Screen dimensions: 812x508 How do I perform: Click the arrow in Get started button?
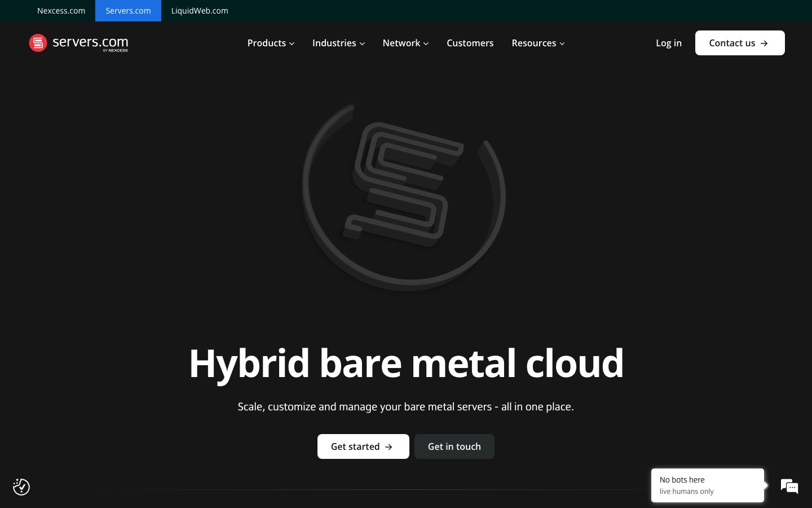pos(389,447)
